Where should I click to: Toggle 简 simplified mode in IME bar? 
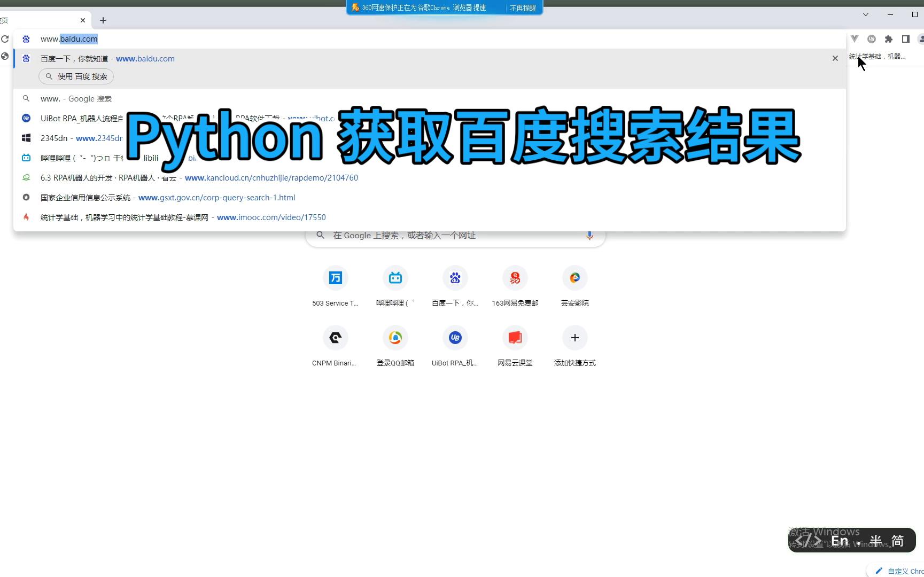[x=898, y=541]
